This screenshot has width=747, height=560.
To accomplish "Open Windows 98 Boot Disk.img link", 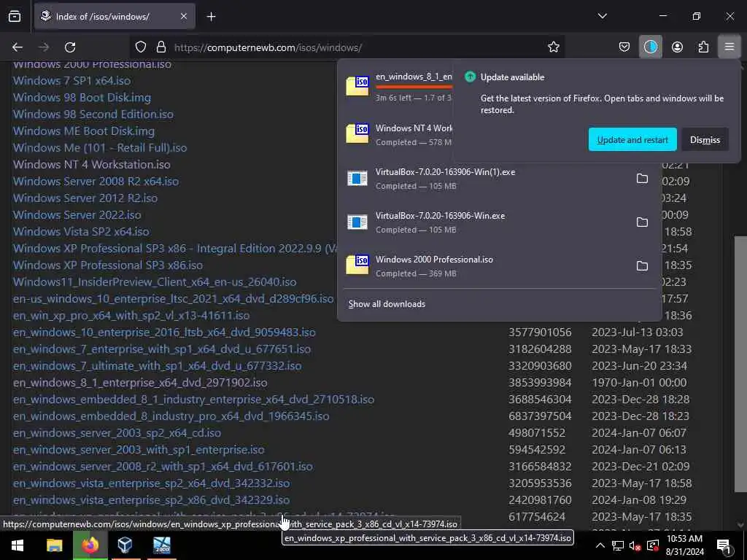I will pyautogui.click(x=82, y=97).
